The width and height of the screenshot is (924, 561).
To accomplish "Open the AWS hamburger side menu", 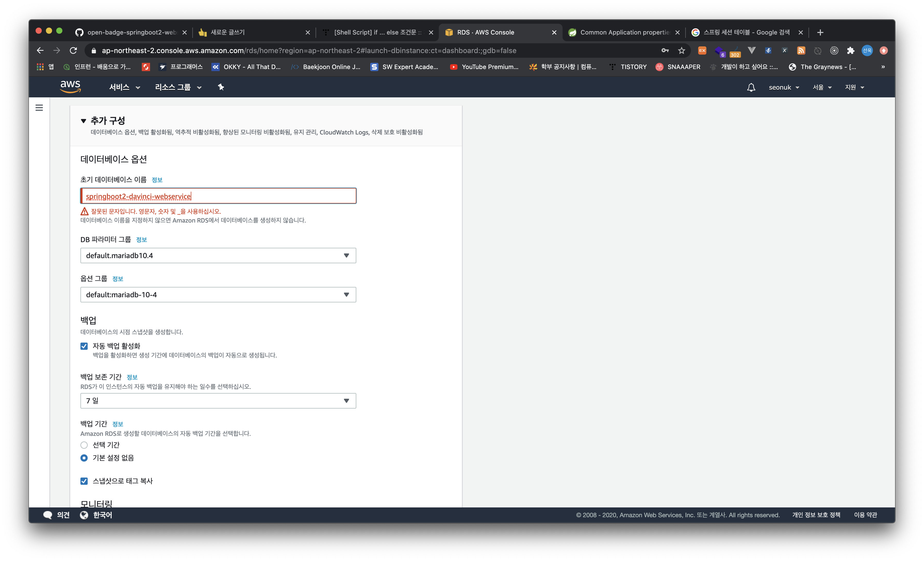I will [39, 108].
